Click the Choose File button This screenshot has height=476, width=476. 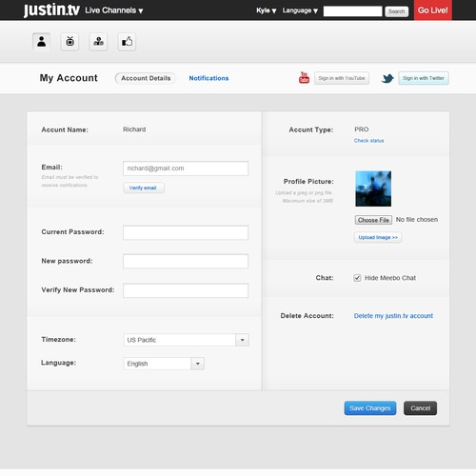click(373, 220)
